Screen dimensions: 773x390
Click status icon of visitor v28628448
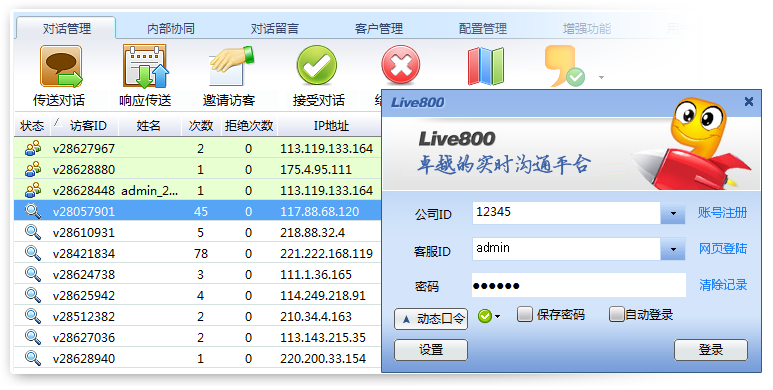click(x=33, y=190)
